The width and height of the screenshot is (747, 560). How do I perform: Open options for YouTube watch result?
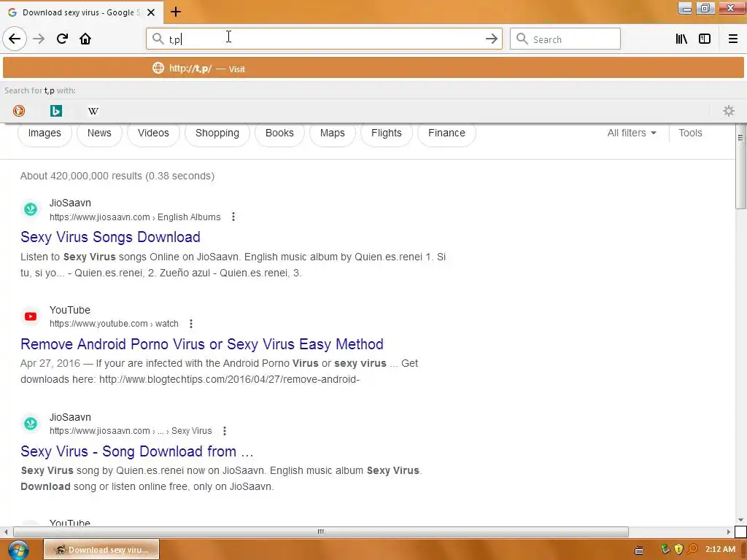click(190, 324)
